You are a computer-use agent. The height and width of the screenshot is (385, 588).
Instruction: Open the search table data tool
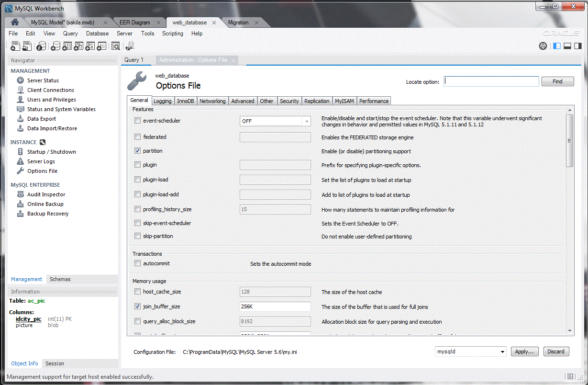coord(115,45)
